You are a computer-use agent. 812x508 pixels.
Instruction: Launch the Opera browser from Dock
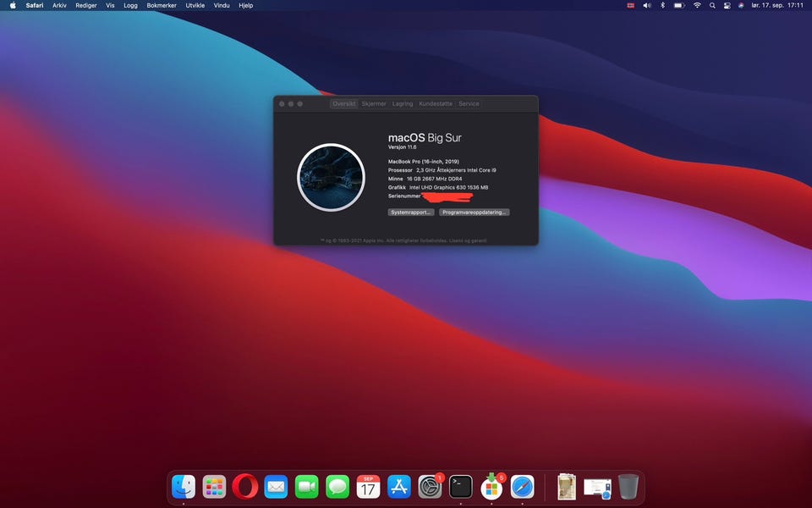pyautogui.click(x=245, y=486)
